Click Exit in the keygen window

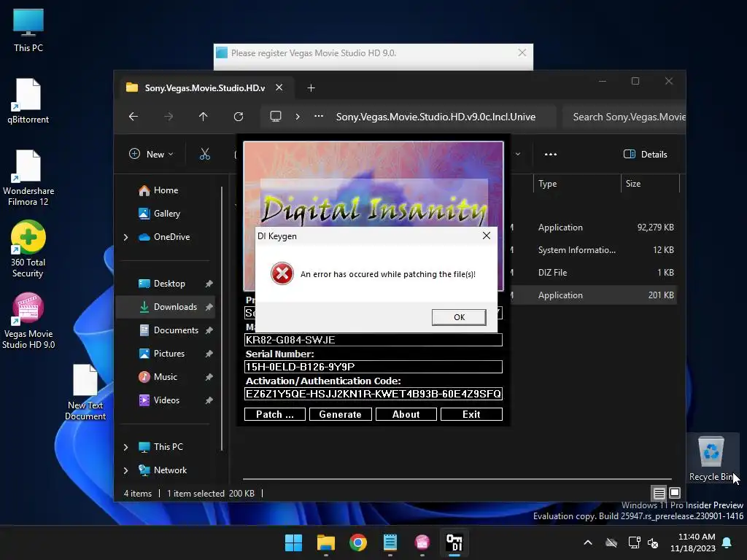click(x=471, y=414)
